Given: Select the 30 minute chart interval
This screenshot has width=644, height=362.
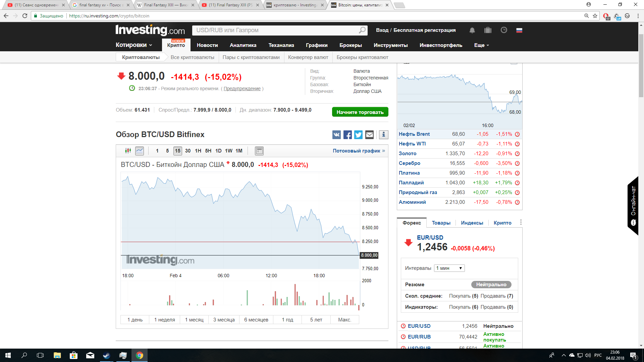Looking at the screenshot, I should [x=188, y=151].
